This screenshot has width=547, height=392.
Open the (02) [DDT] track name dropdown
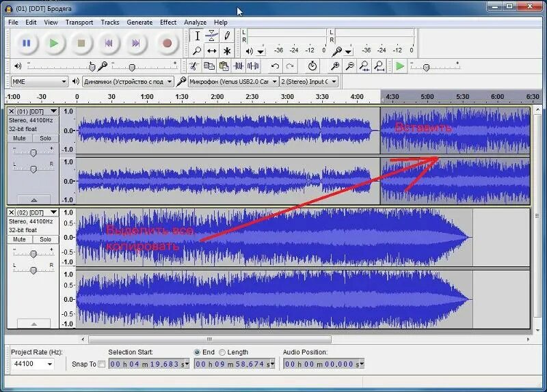(x=53, y=212)
